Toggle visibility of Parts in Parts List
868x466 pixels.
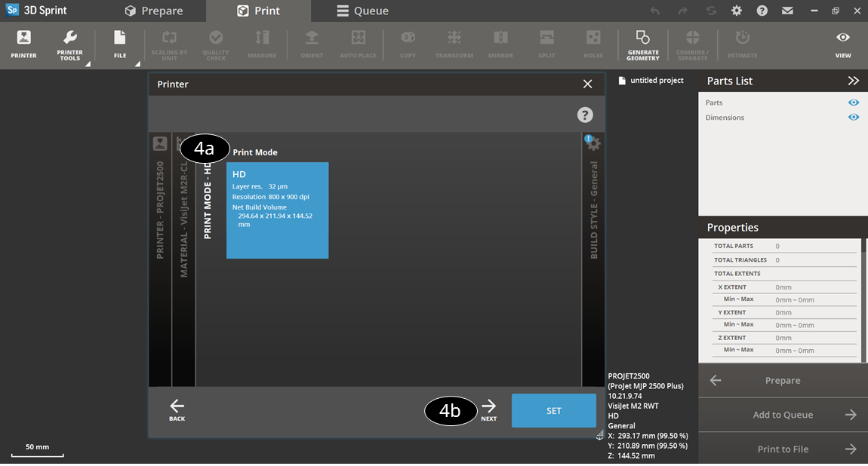[x=854, y=102]
